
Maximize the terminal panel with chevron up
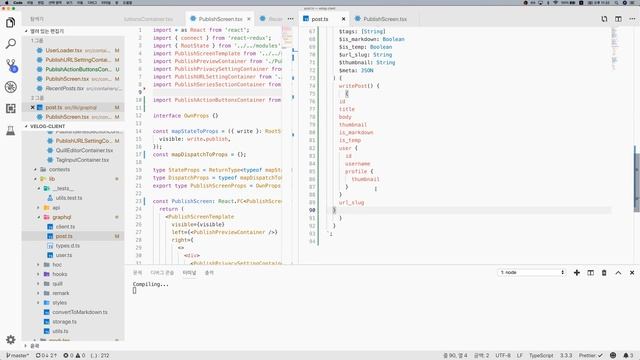tap(618, 273)
